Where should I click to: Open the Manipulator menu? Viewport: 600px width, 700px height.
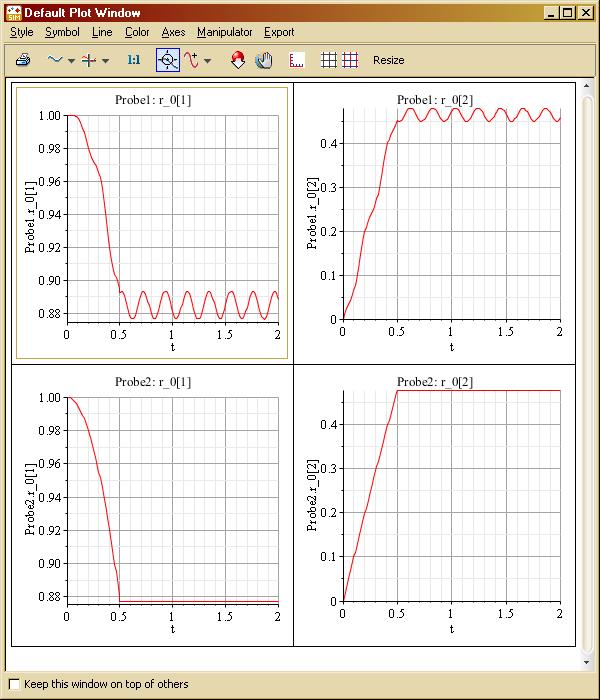tap(224, 32)
